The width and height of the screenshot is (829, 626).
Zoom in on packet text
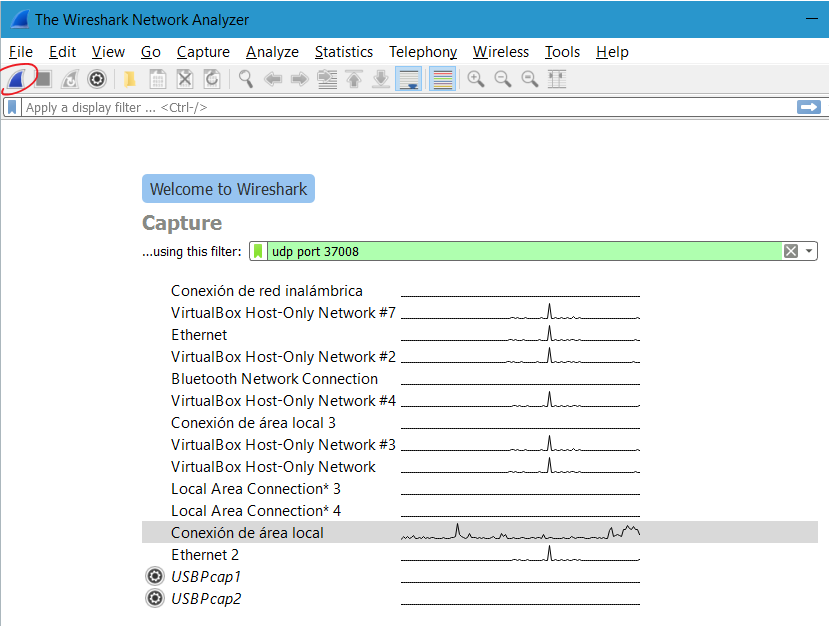(476, 79)
